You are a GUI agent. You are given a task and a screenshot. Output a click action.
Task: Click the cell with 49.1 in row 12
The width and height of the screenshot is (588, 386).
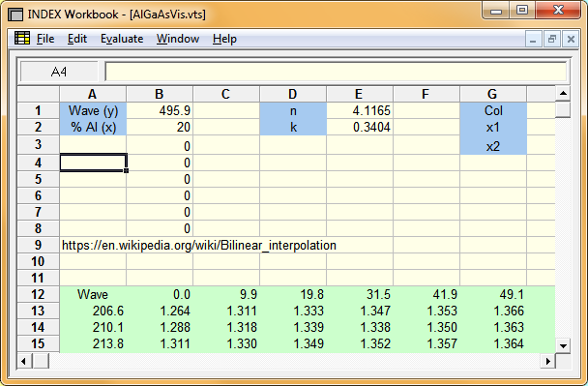pyautogui.click(x=493, y=294)
